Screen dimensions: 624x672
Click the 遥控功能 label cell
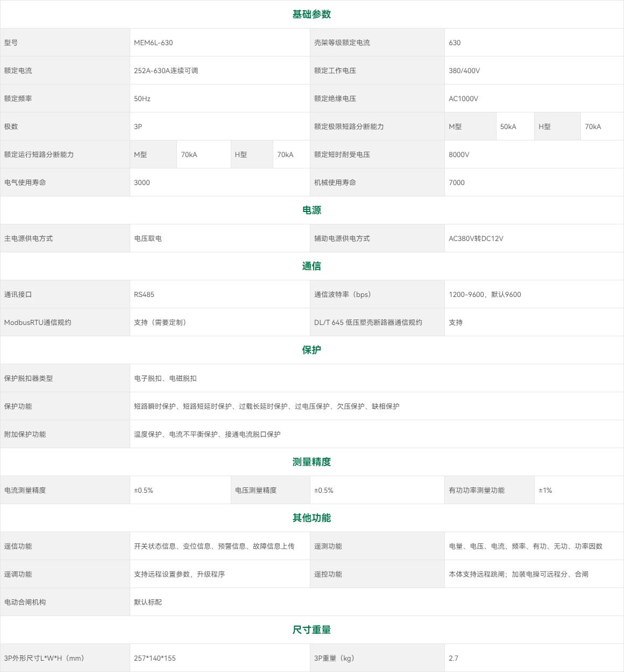[x=328, y=575]
